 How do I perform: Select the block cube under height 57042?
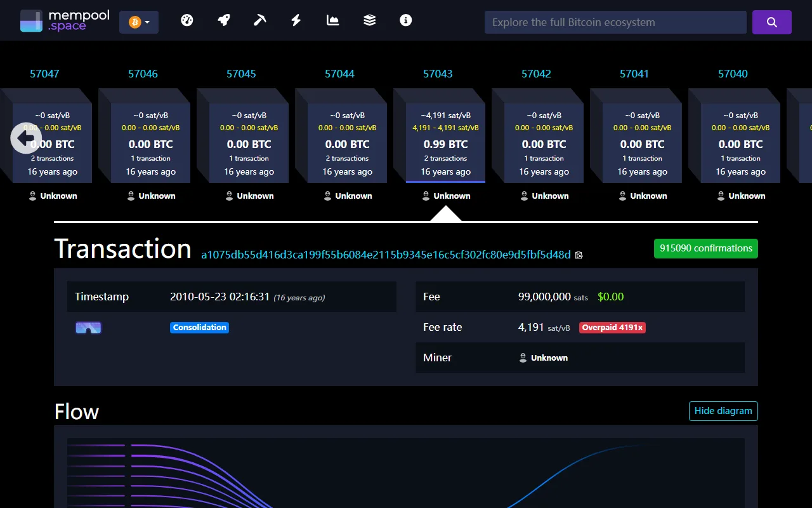pyautogui.click(x=544, y=143)
